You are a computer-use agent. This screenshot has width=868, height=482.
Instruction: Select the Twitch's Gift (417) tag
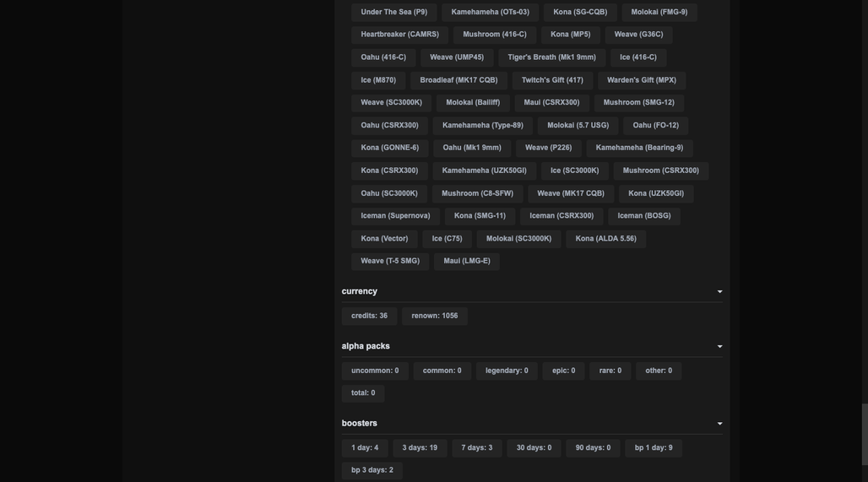point(552,80)
